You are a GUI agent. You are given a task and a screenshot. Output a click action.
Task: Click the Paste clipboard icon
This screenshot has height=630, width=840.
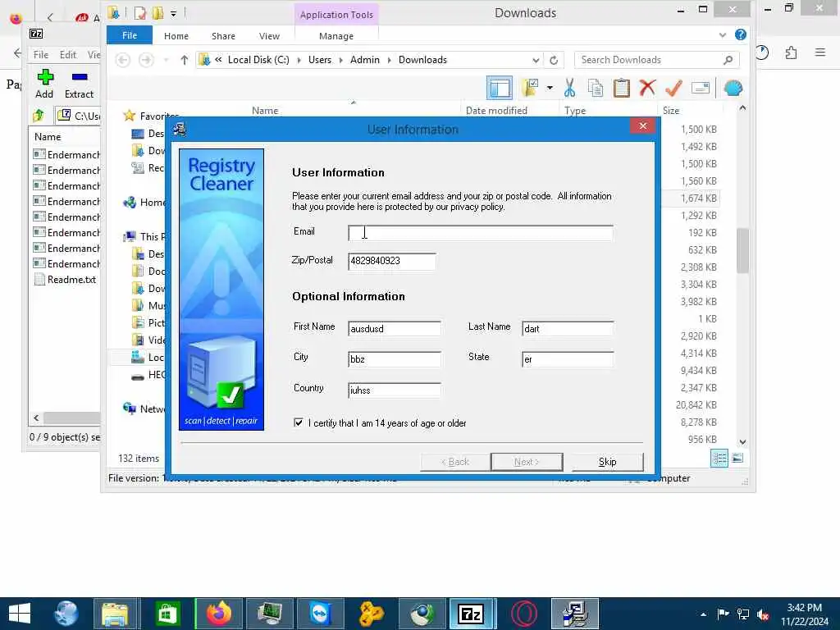pyautogui.click(x=622, y=88)
